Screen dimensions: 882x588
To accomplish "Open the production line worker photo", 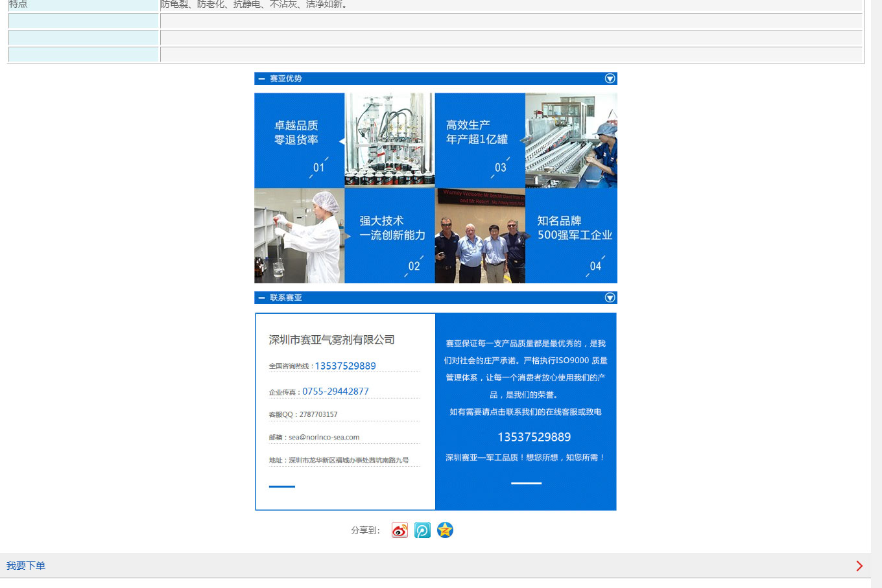I will pos(571,140).
